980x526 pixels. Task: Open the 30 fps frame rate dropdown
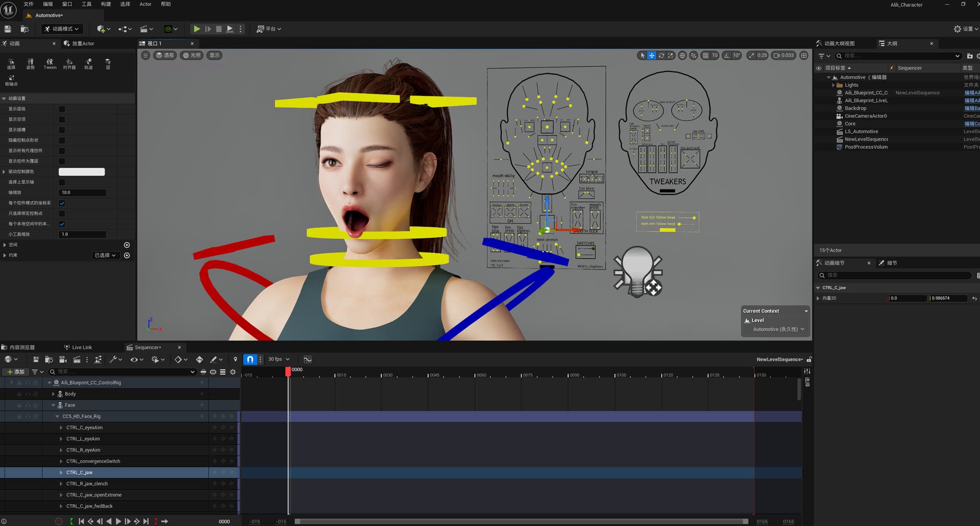[x=279, y=360]
